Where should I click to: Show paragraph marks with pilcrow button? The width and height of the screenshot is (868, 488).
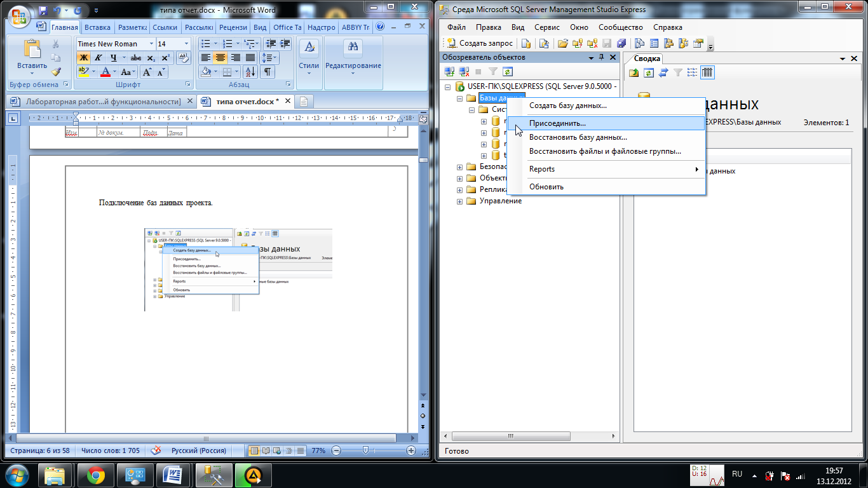click(x=268, y=72)
